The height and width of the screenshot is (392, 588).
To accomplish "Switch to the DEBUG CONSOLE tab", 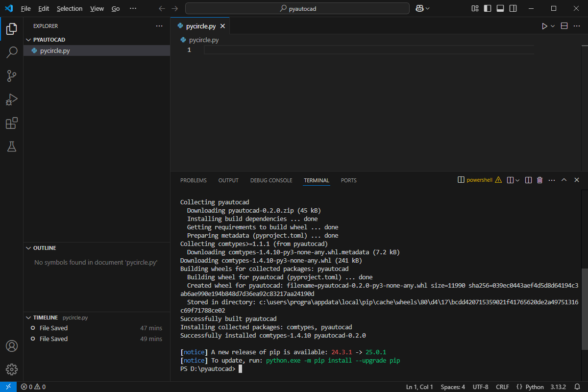I will click(271, 180).
